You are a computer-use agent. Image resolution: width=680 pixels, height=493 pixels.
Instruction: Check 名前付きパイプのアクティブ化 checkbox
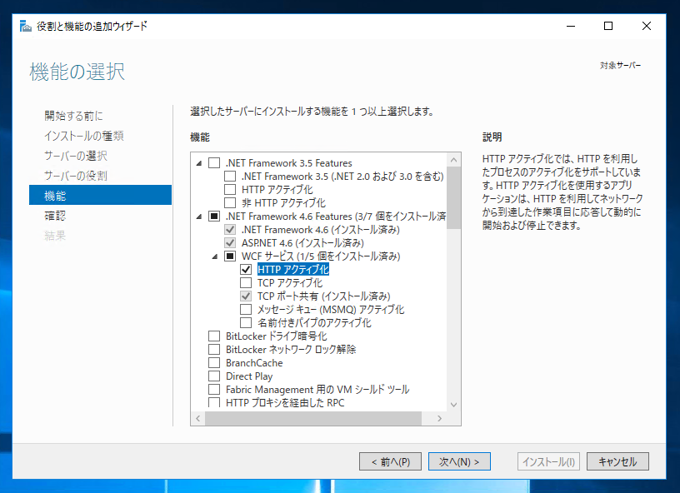[246, 323]
